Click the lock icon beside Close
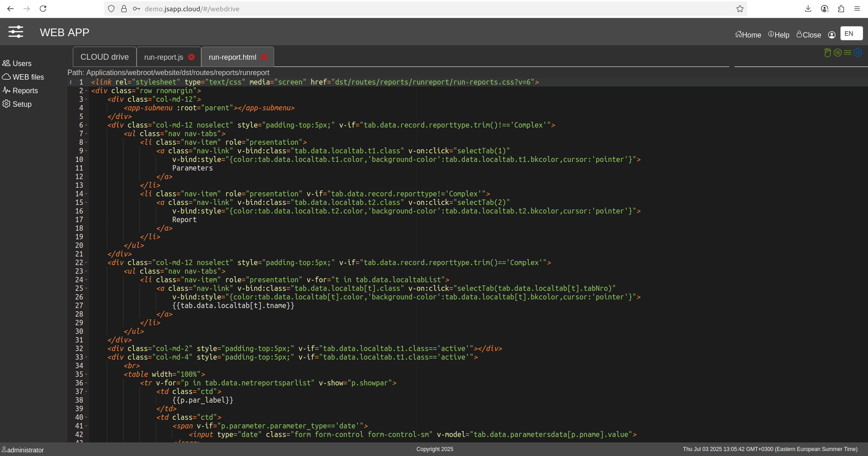Image resolution: width=868 pixels, height=456 pixels. click(x=799, y=34)
